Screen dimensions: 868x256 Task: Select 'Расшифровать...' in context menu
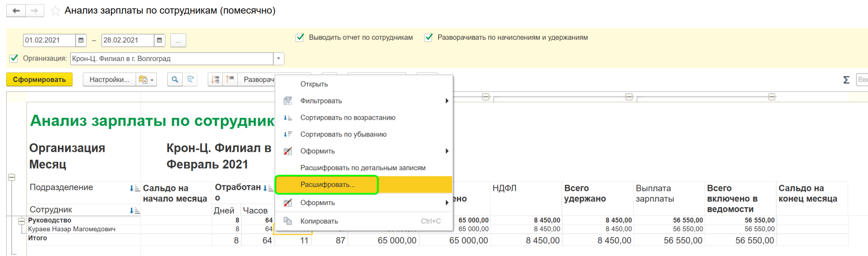(x=327, y=185)
